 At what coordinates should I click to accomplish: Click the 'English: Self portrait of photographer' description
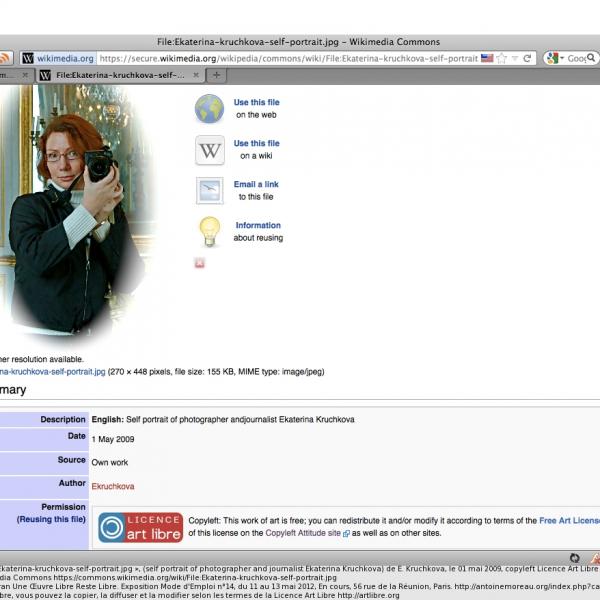coord(223,419)
